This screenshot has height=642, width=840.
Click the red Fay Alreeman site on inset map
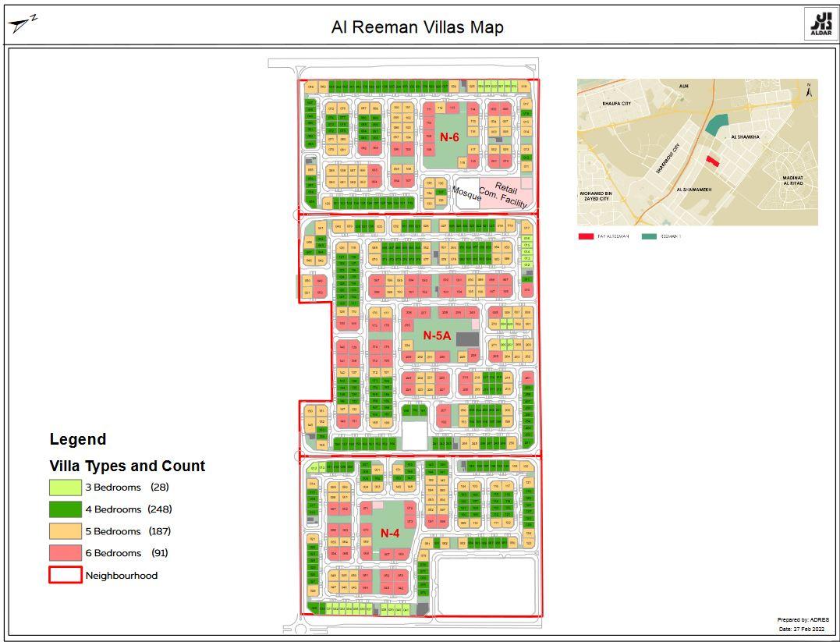pos(712,160)
